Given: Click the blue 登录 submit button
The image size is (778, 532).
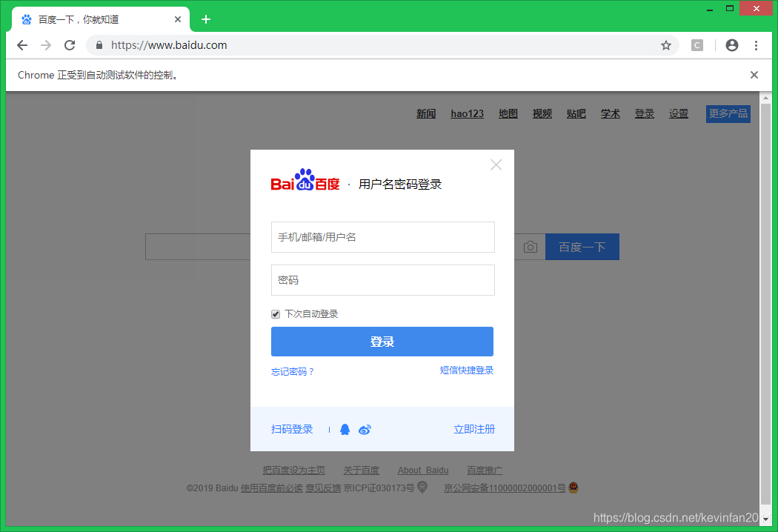Looking at the screenshot, I should tap(382, 342).
